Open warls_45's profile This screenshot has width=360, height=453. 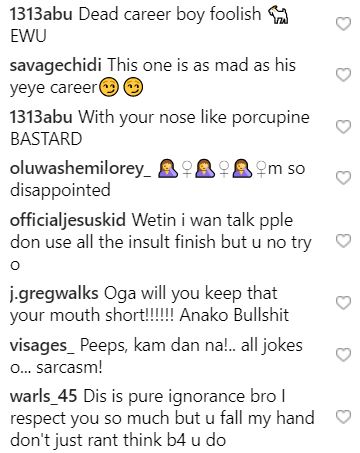pyautogui.click(x=43, y=397)
